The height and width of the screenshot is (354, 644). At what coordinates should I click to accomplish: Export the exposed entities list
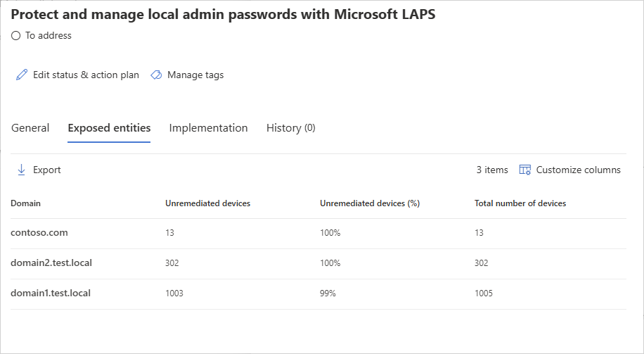[46, 170]
